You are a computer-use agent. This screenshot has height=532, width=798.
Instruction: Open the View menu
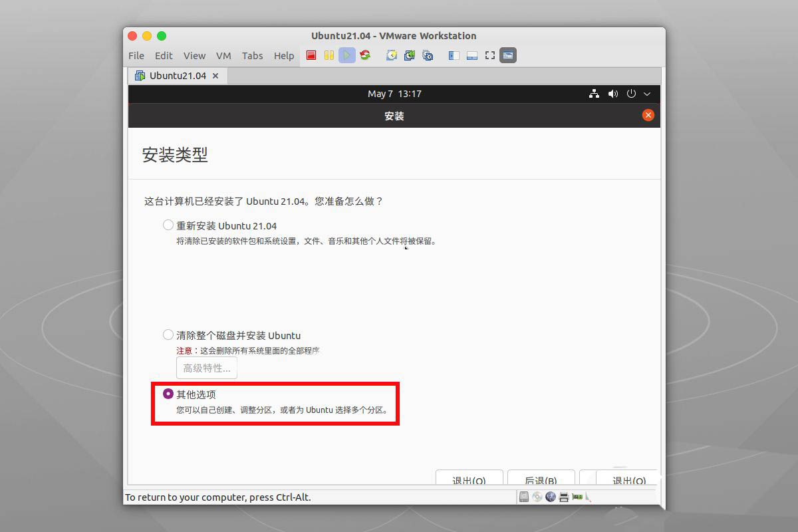194,56
